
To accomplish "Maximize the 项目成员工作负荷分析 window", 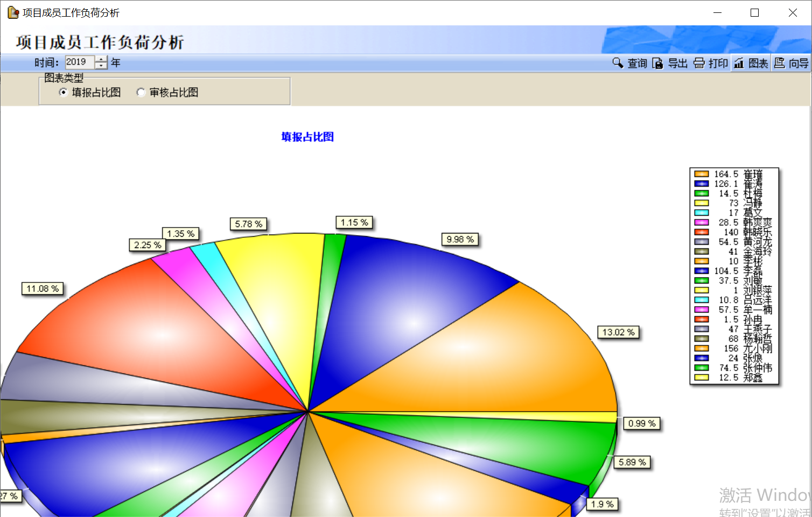I will tap(754, 12).
